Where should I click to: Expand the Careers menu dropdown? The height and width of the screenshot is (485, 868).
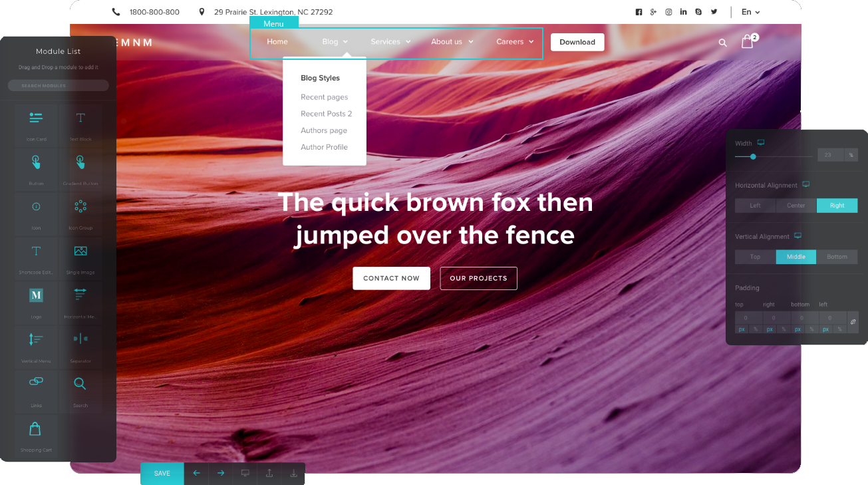pos(515,42)
